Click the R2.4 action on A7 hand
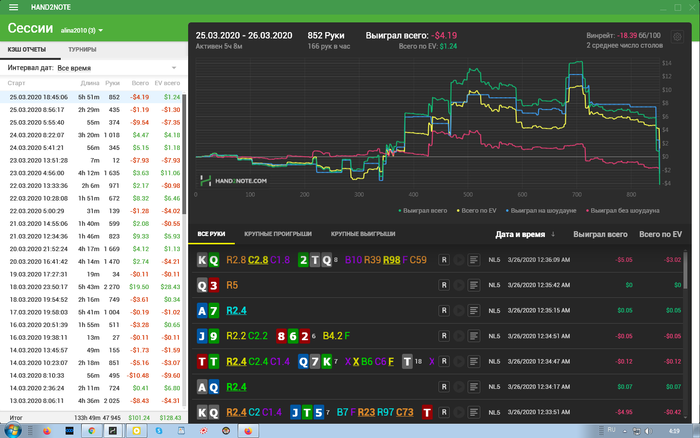The image size is (700, 438). click(x=236, y=310)
